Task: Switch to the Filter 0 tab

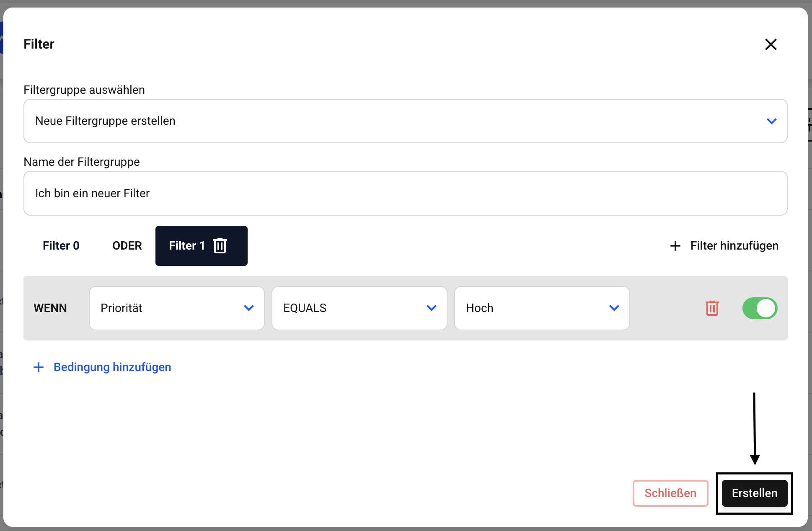Action: click(x=61, y=246)
